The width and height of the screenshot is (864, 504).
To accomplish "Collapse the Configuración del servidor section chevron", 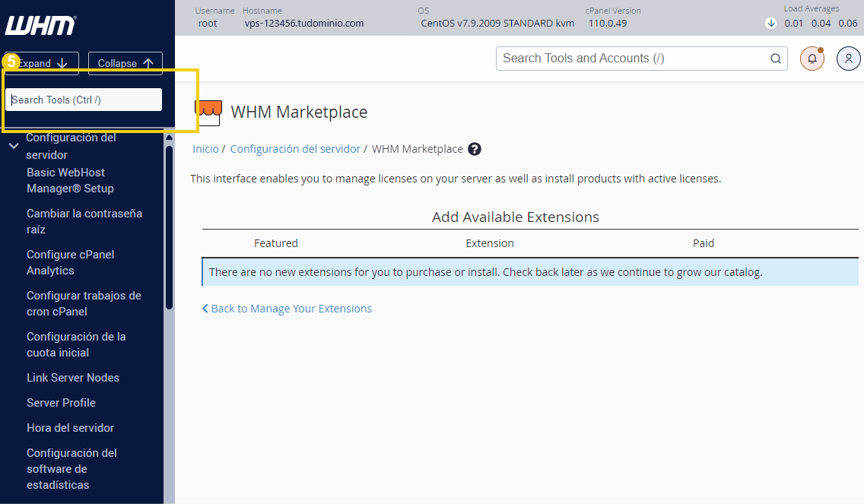I will 14,146.
